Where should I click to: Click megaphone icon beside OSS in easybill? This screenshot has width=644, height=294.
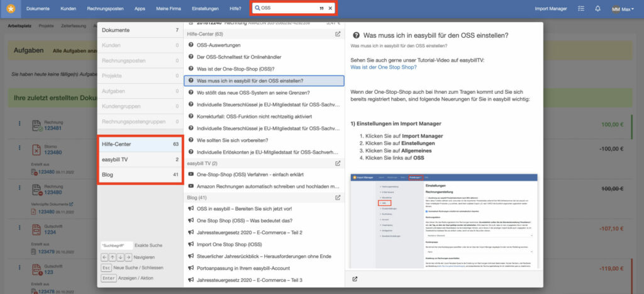(191, 208)
